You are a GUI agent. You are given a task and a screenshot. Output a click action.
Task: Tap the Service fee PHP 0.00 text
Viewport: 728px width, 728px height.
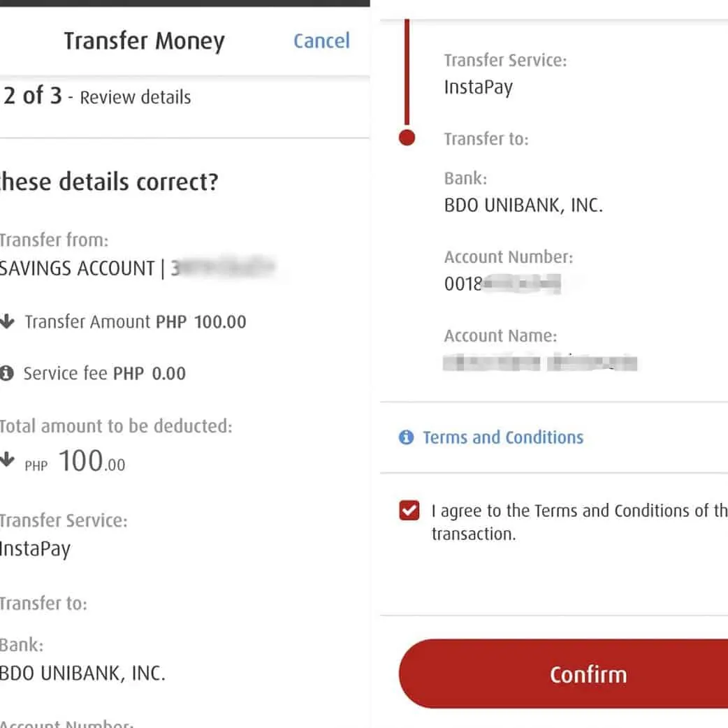point(105,374)
